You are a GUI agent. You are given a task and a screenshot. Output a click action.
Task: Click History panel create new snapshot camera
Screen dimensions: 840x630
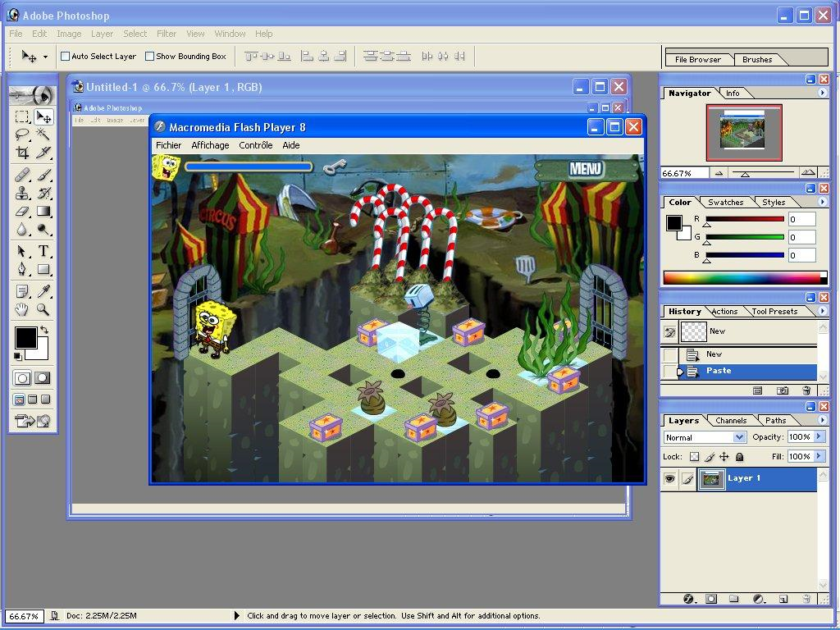click(782, 390)
